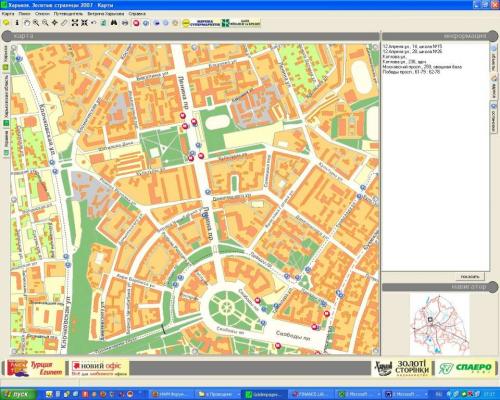Click the dark blue oval toolbar icon
The height and width of the screenshot is (400, 500).
(157, 23)
